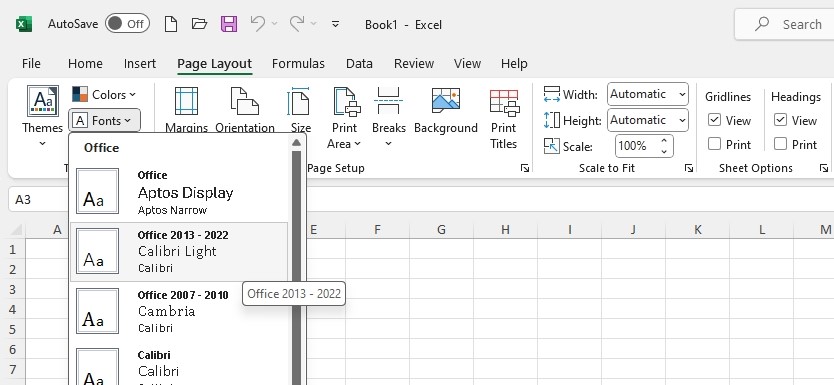The width and height of the screenshot is (834, 385).
Task: Expand the undo history arrow
Action: (274, 24)
